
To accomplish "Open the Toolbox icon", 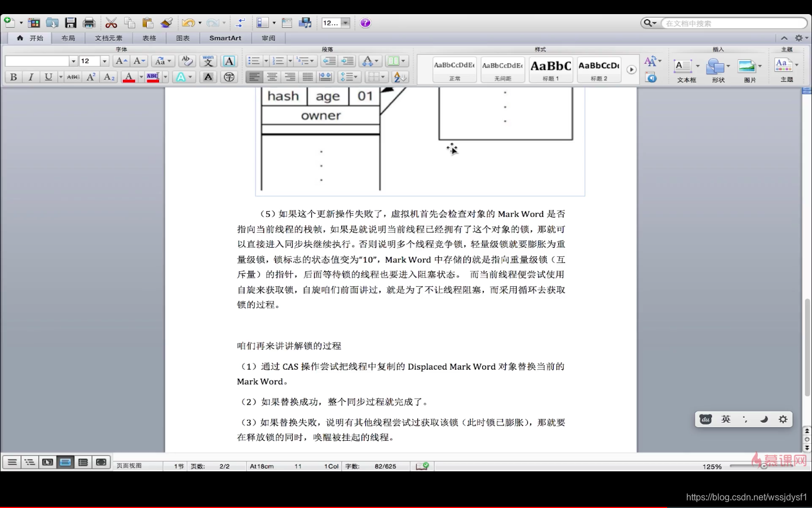I will [287, 23].
